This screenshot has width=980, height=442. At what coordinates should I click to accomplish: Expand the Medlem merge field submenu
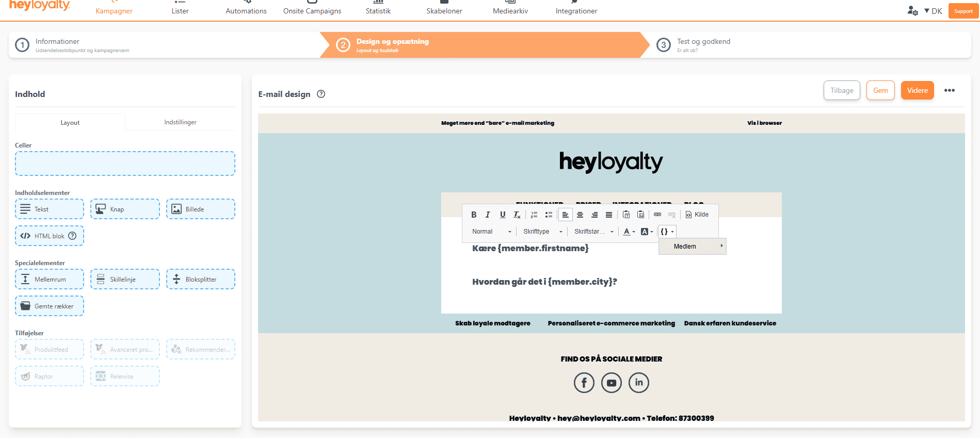692,247
